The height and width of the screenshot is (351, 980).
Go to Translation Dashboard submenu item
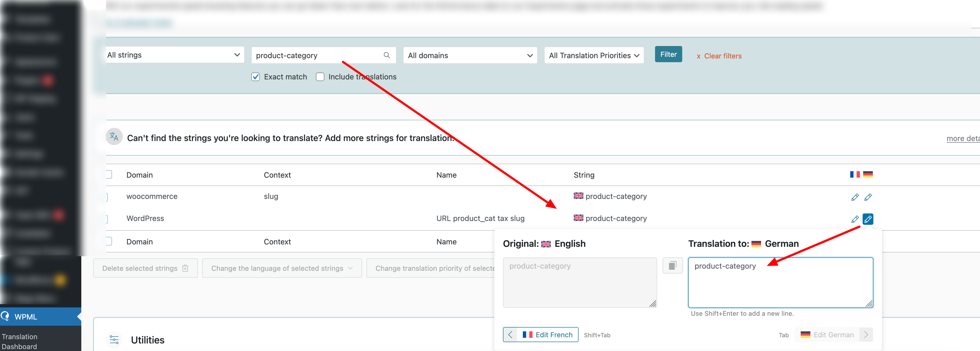19,341
